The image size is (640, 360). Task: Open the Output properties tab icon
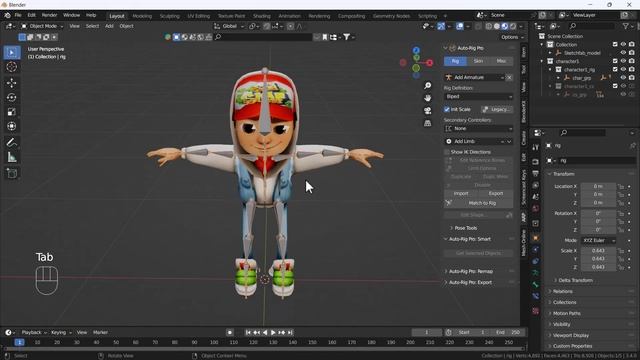(536, 174)
